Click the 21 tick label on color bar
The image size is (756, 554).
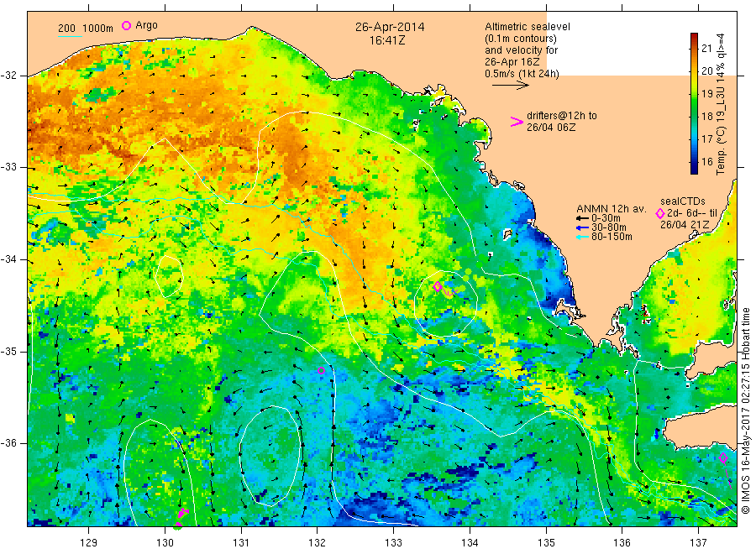[x=706, y=48]
